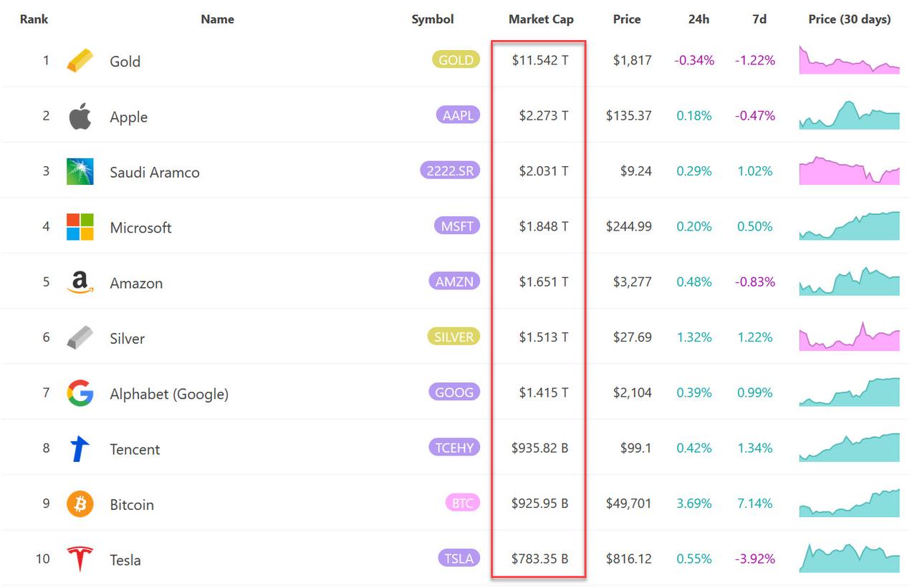This screenshot has height=588, width=917.
Task: Open Tencent's 30-day price chart
Action: pos(850,448)
